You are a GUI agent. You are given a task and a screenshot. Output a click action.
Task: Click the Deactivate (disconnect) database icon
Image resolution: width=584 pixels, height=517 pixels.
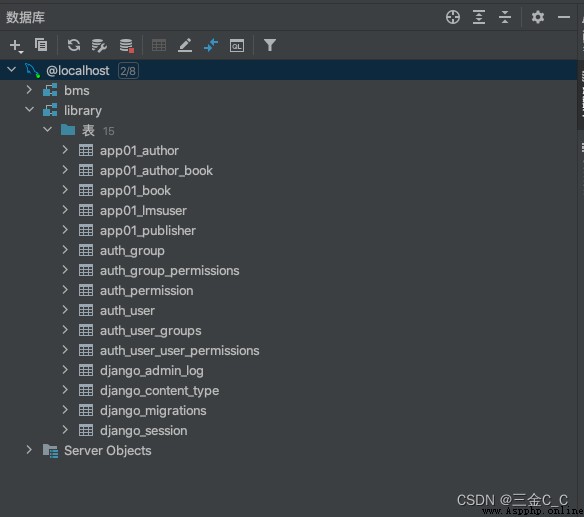click(x=127, y=45)
